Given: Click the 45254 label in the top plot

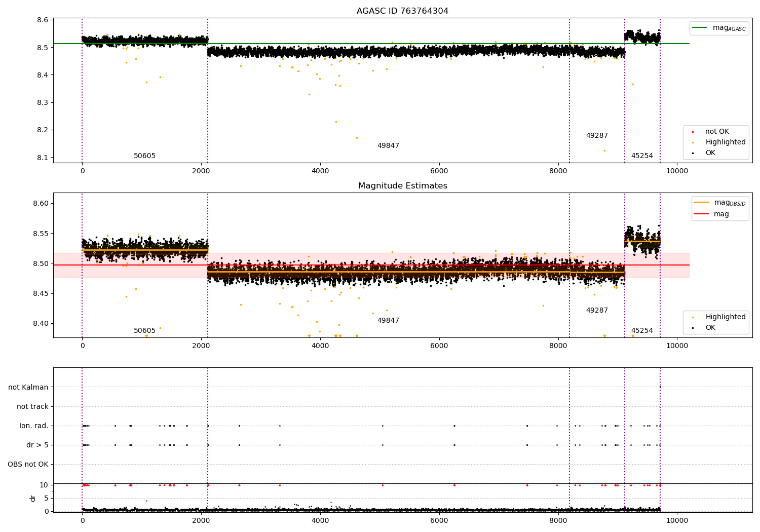Looking at the screenshot, I should point(642,156).
